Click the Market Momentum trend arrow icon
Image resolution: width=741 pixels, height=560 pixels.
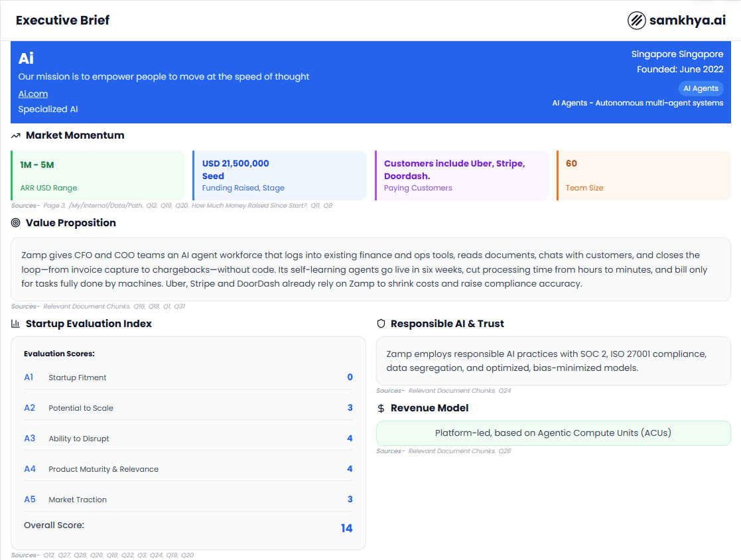16,135
